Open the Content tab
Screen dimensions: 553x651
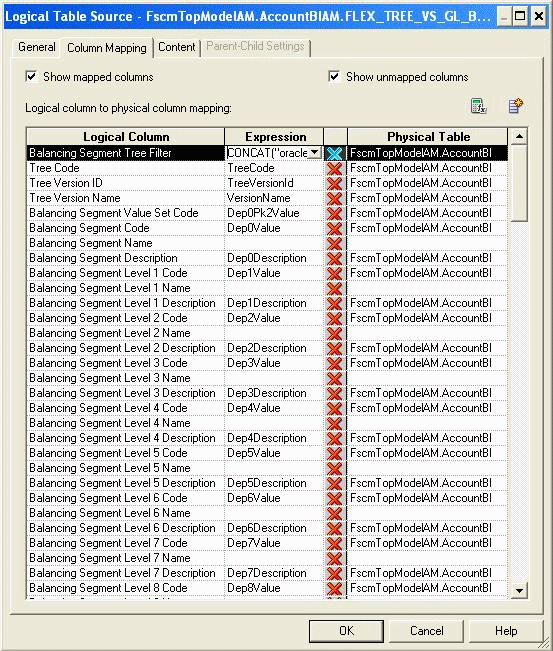[176, 47]
